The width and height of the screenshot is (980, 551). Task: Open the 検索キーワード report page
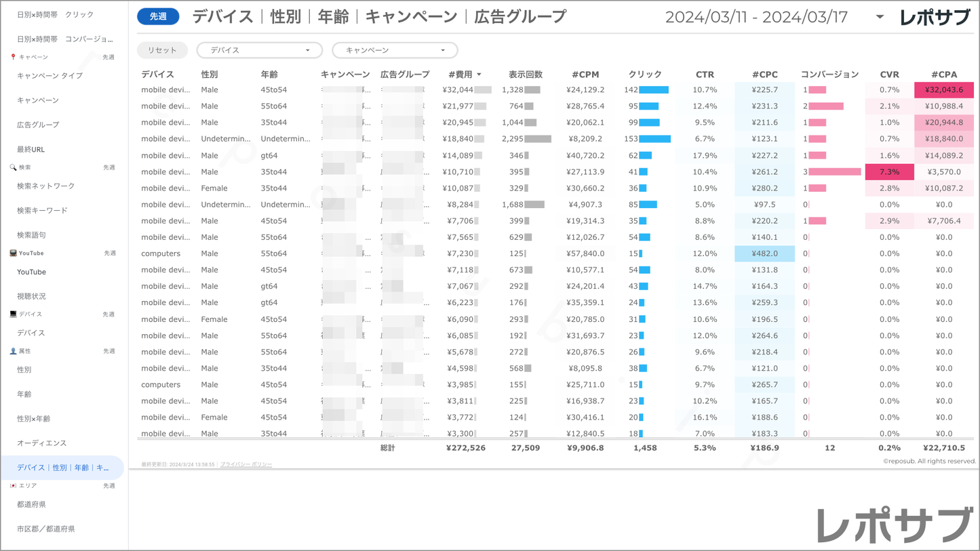click(x=42, y=211)
